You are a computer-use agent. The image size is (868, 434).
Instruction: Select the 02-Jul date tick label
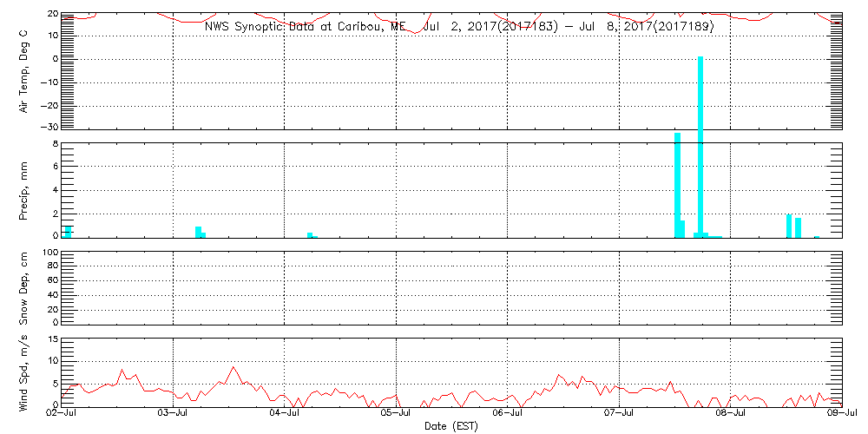pyautogui.click(x=62, y=415)
